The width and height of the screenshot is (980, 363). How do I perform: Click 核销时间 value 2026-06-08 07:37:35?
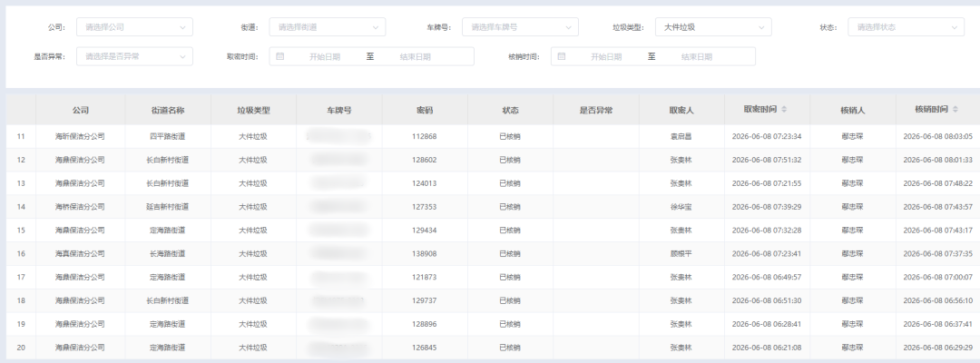938,254
